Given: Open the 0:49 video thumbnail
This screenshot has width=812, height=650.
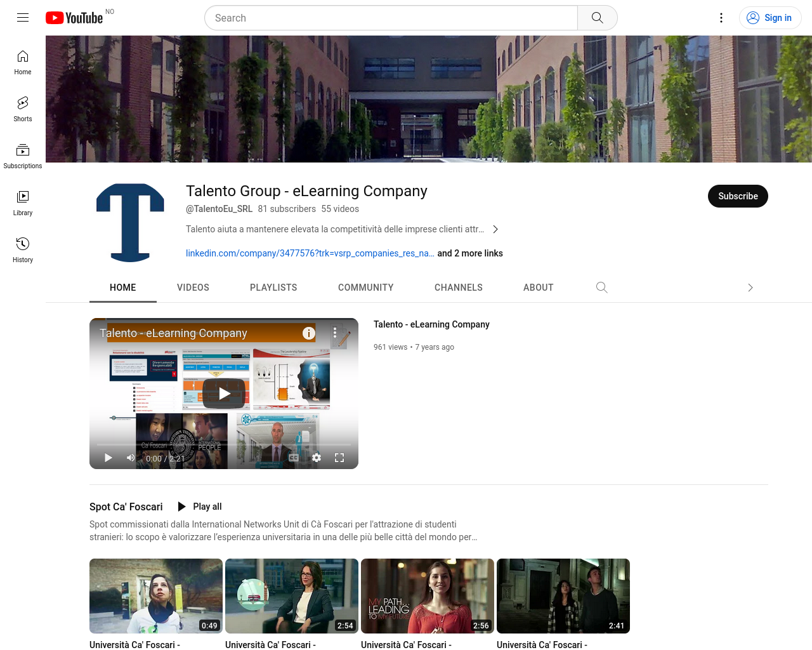Looking at the screenshot, I should [156, 596].
